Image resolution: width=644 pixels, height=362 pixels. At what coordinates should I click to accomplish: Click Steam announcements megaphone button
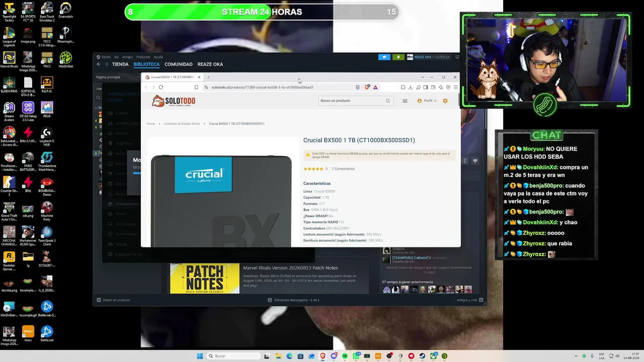(x=384, y=57)
